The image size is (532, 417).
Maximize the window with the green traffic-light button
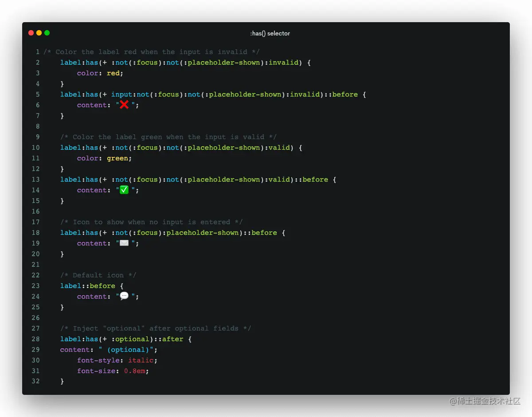47,33
